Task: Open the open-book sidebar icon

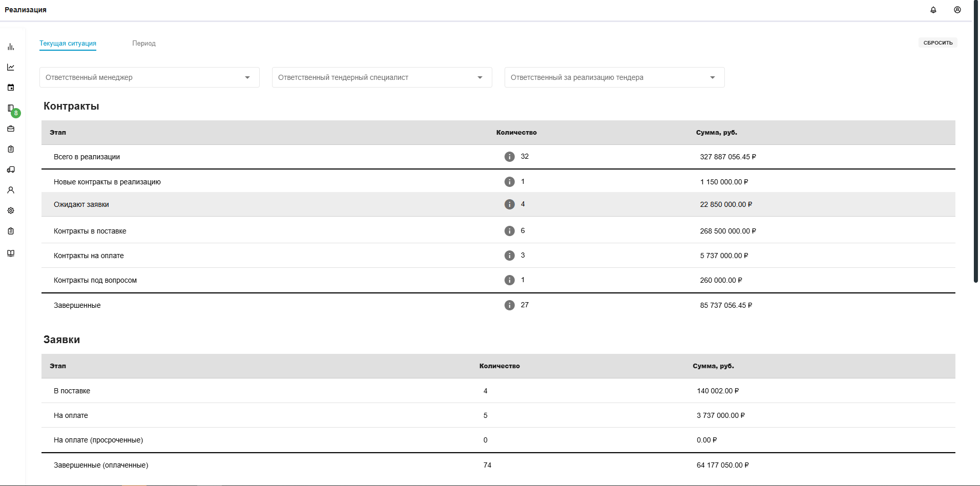Action: coord(11,253)
